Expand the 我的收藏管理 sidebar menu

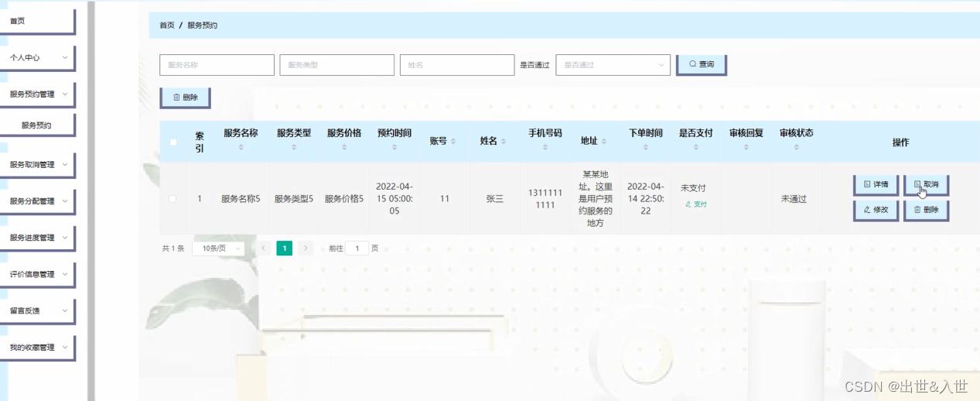pos(38,348)
